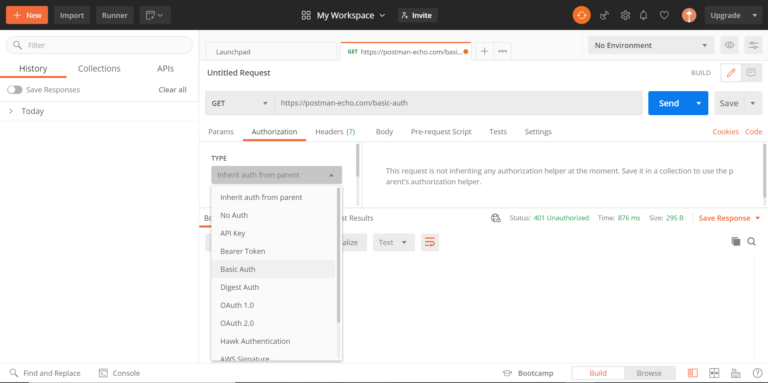Open the Send button dropdown arrow
768x383 pixels.
(699, 103)
